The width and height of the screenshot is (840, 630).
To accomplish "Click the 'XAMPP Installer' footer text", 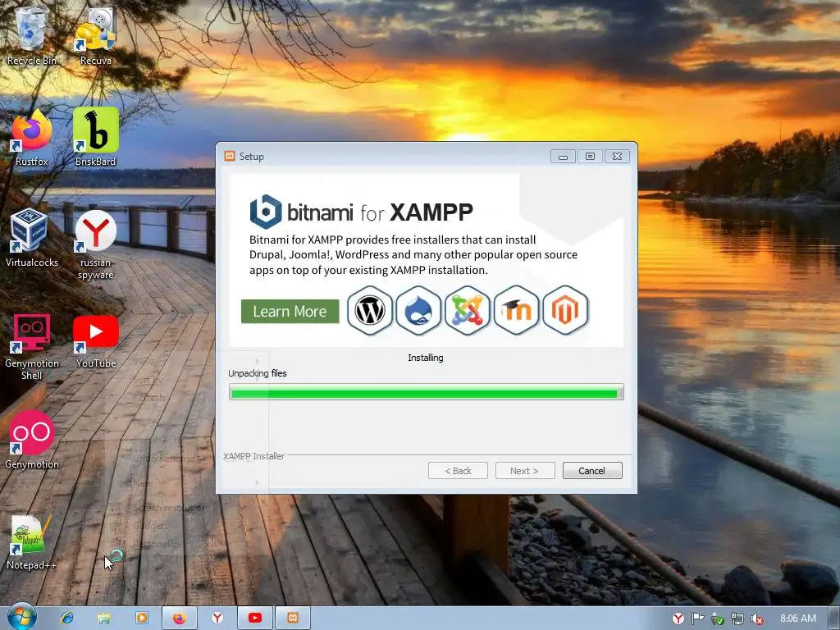I will (x=254, y=456).
